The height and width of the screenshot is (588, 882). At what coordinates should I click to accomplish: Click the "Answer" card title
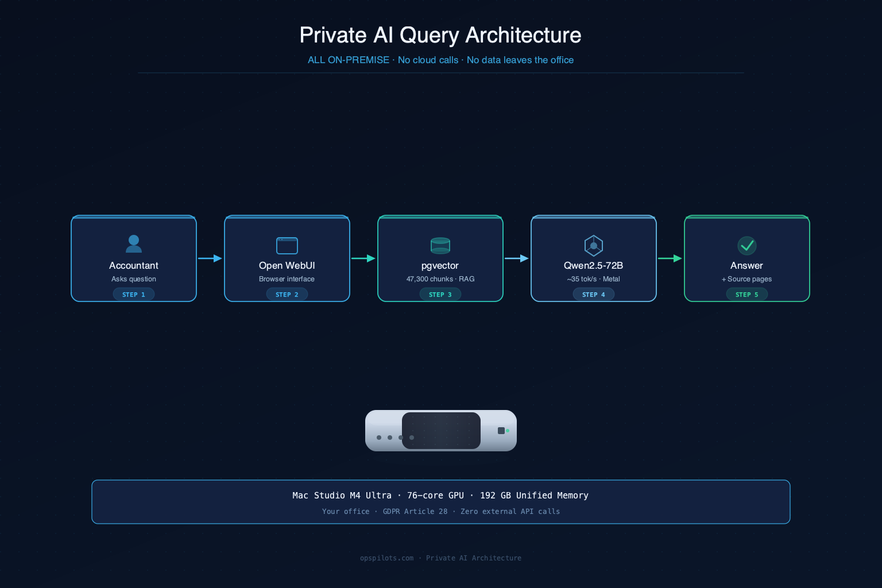pos(747,265)
